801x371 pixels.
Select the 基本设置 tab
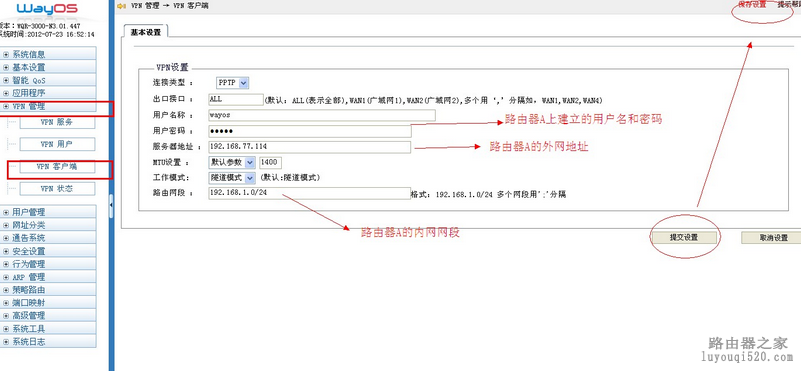[x=146, y=32]
